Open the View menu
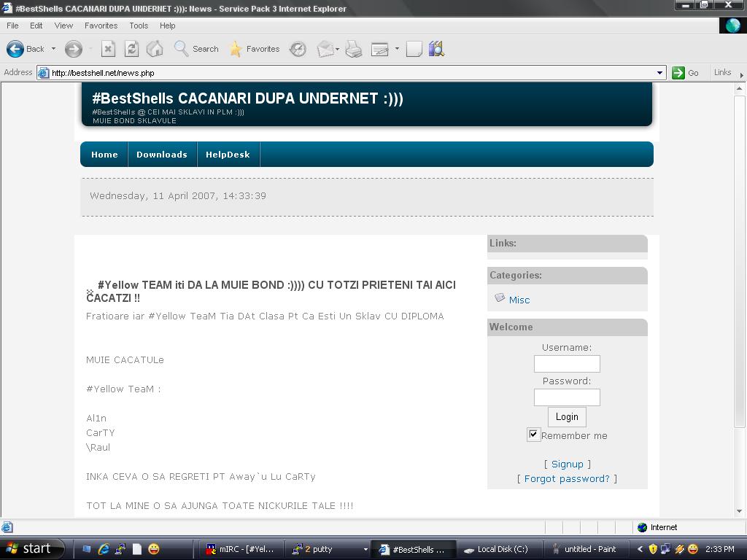Screen dimensions: 747x560 63,26
